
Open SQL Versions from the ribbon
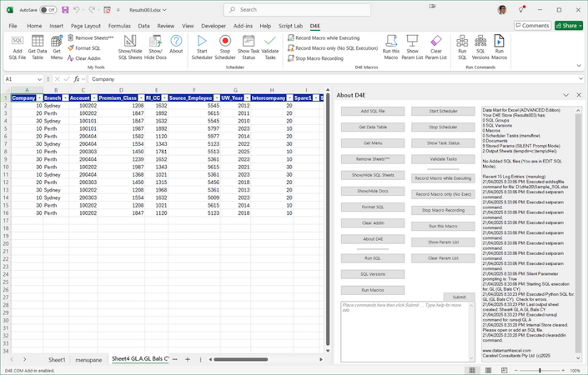pos(480,47)
